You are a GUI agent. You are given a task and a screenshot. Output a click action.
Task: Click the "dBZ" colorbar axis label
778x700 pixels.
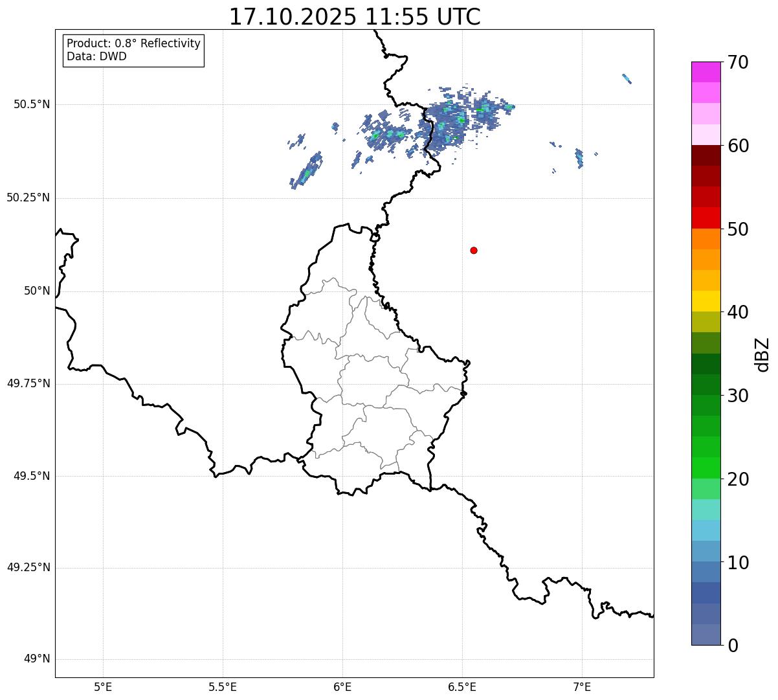762,354
